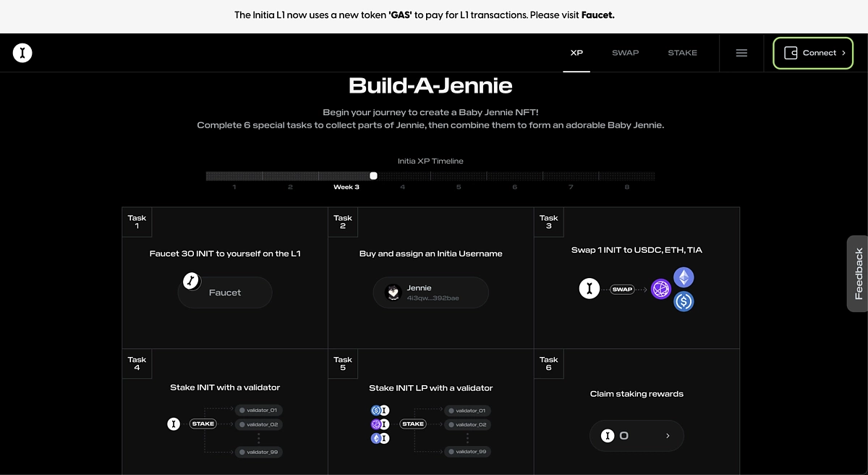The image size is (868, 475).
Task: Follow the Faucet link in the top banner
Action: pyautogui.click(x=597, y=15)
